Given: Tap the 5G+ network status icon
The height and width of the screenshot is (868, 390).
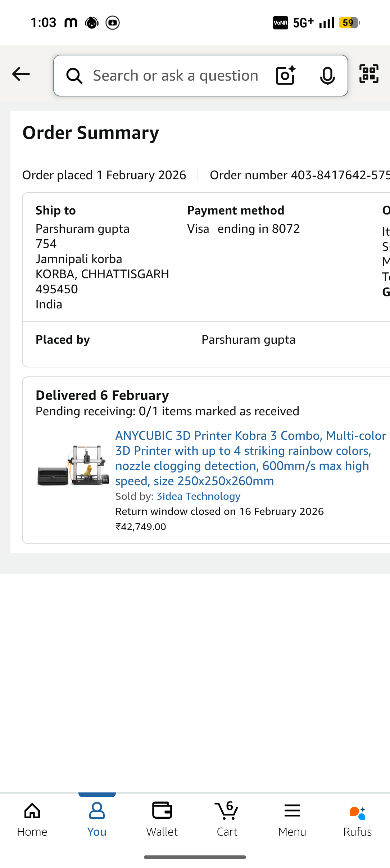Looking at the screenshot, I should (303, 23).
